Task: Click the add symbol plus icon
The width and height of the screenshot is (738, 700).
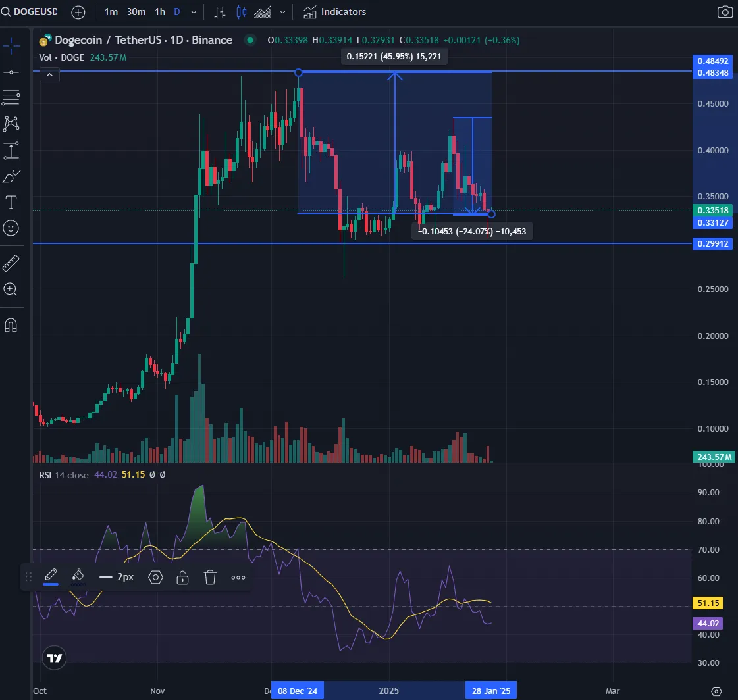Action: (x=78, y=12)
